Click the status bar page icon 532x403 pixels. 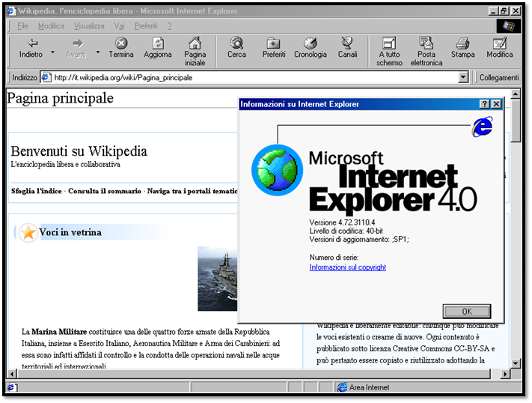coord(11,387)
